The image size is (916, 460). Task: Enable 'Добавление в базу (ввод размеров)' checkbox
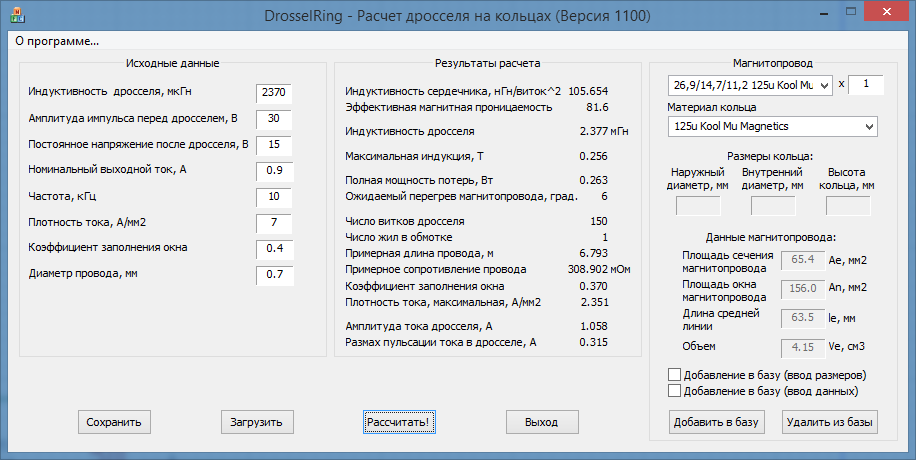click(x=674, y=375)
